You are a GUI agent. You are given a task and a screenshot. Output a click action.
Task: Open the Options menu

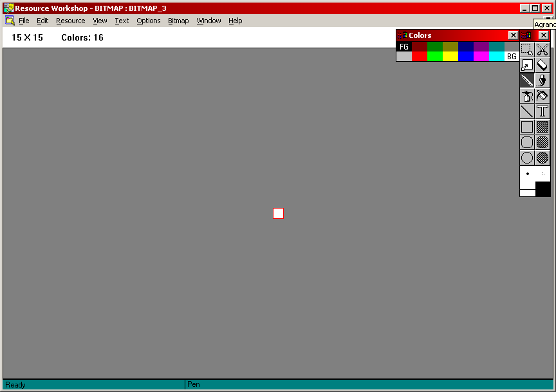tap(148, 21)
